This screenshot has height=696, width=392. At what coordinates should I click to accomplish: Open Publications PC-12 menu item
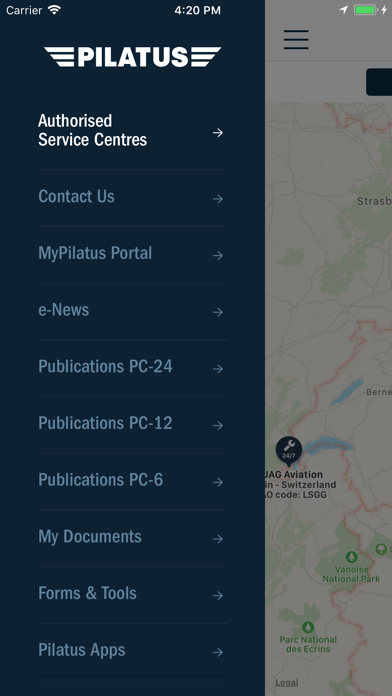click(x=132, y=424)
